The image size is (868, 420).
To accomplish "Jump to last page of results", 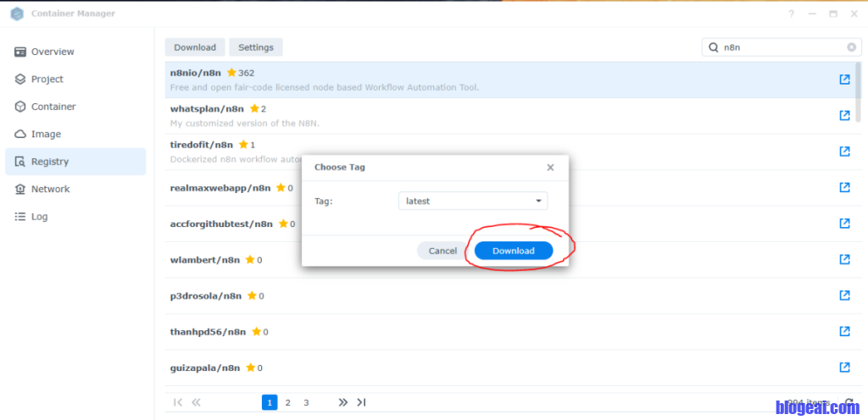I will [x=361, y=402].
